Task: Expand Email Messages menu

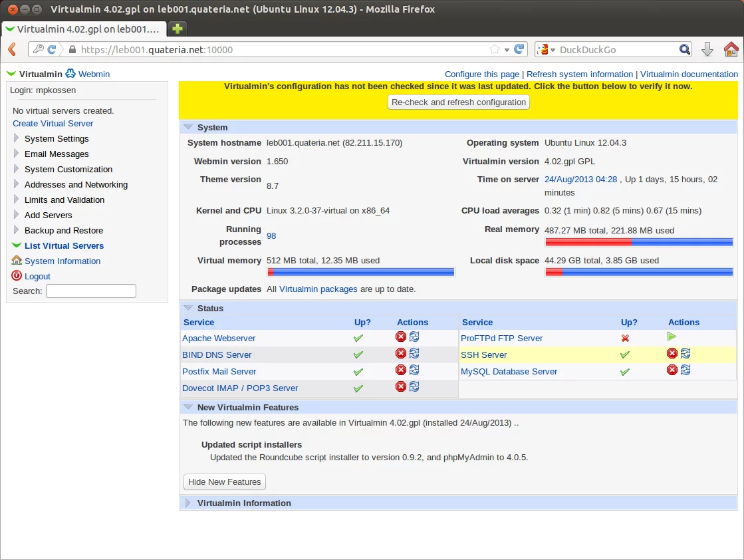Action: (16, 153)
